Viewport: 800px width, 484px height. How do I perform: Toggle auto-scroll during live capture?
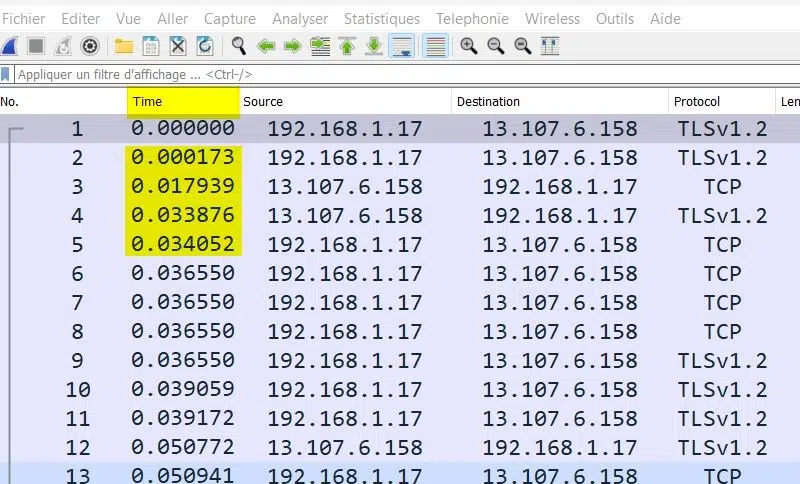402,46
